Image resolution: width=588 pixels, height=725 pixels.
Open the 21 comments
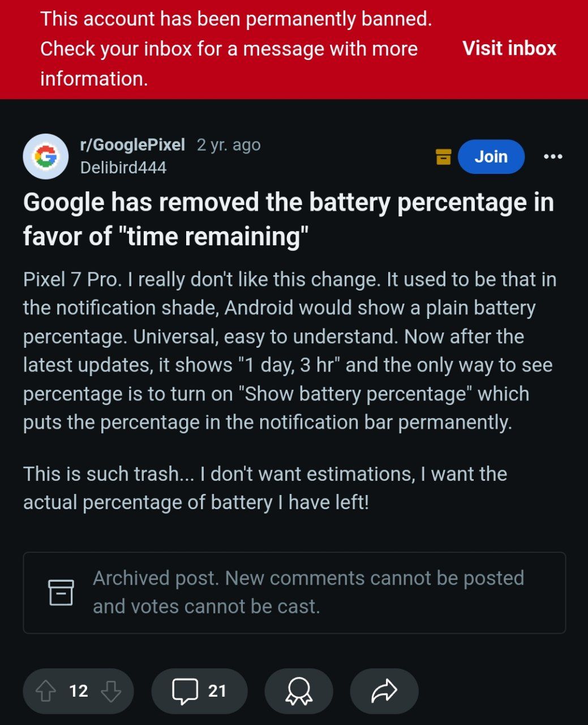tap(199, 691)
